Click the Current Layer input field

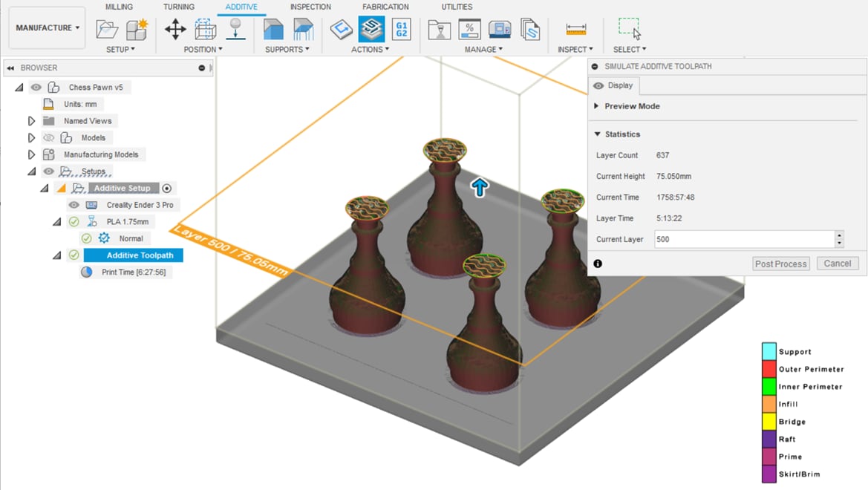click(743, 239)
